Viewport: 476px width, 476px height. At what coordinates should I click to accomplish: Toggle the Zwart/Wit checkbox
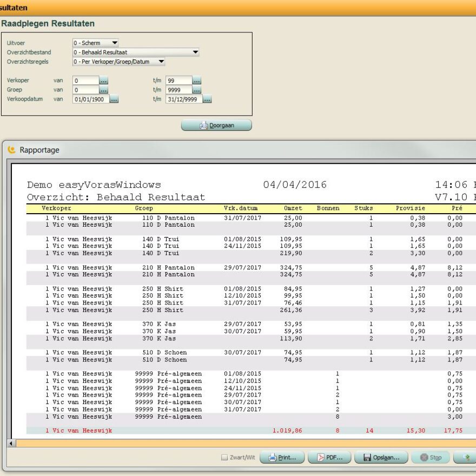(224, 457)
